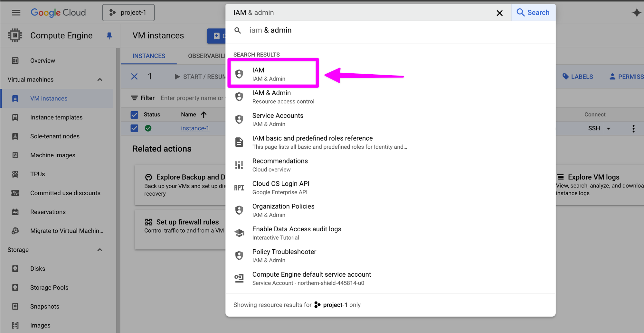
Task: Select the Policy Troubleshooter result
Action: coord(391,256)
